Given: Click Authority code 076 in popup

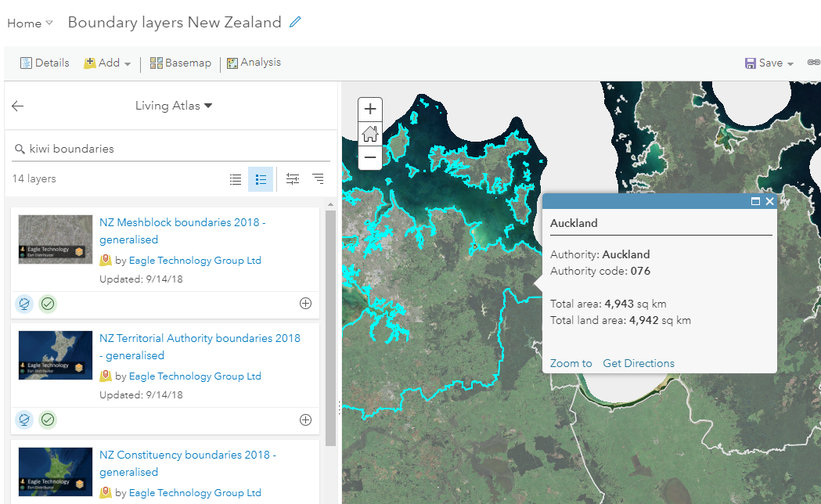Looking at the screenshot, I should (x=600, y=271).
